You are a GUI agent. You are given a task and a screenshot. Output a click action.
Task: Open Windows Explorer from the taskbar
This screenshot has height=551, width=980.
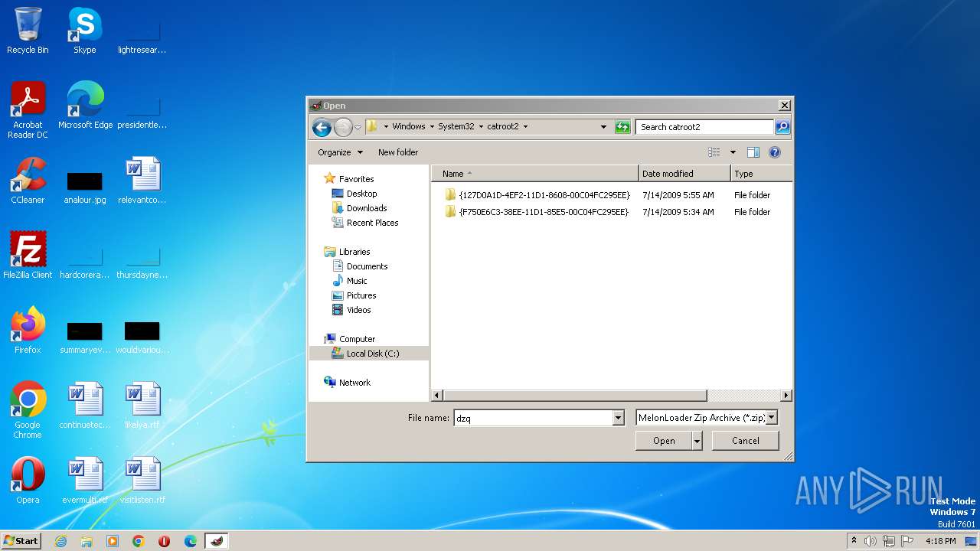coord(87,541)
